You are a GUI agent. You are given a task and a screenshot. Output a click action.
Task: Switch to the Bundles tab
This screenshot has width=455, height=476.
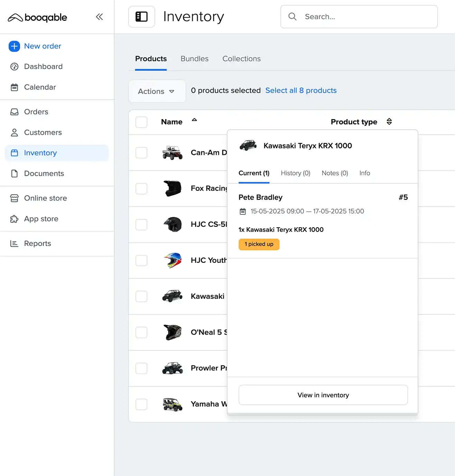(194, 59)
